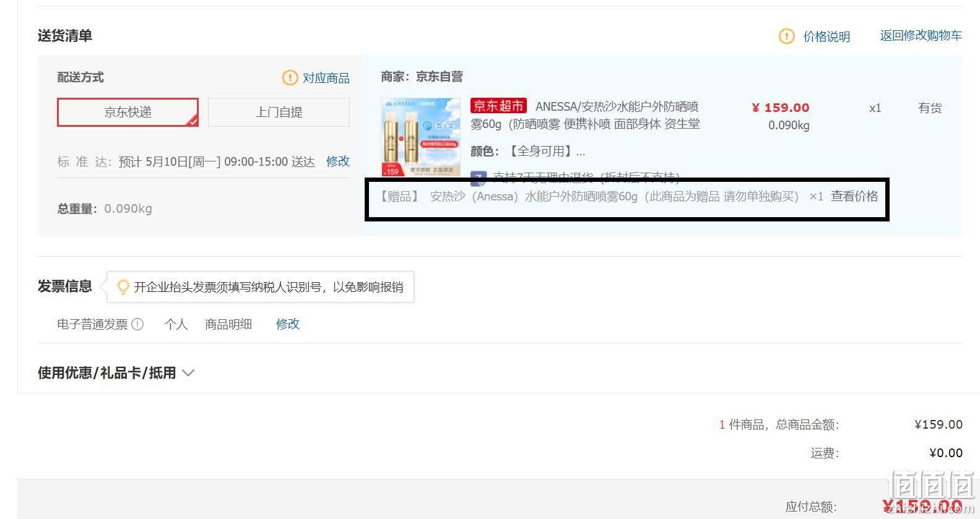The image size is (980, 519).
Task: Click the 电子普通发票 info icon
Action: [137, 324]
